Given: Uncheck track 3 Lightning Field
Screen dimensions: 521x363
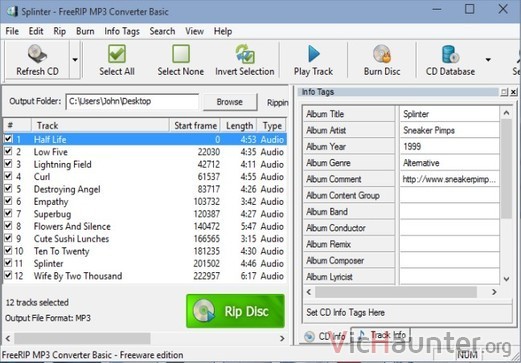Looking at the screenshot, I should click(x=8, y=163).
